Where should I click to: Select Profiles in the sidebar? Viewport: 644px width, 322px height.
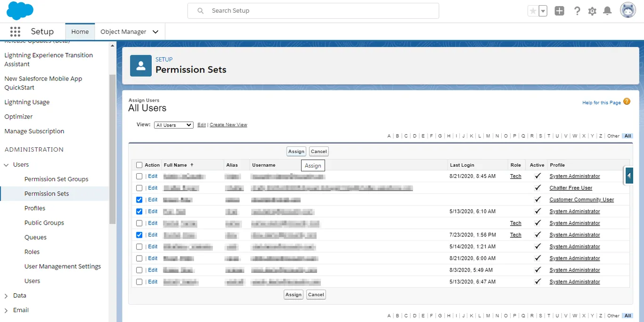(35, 208)
